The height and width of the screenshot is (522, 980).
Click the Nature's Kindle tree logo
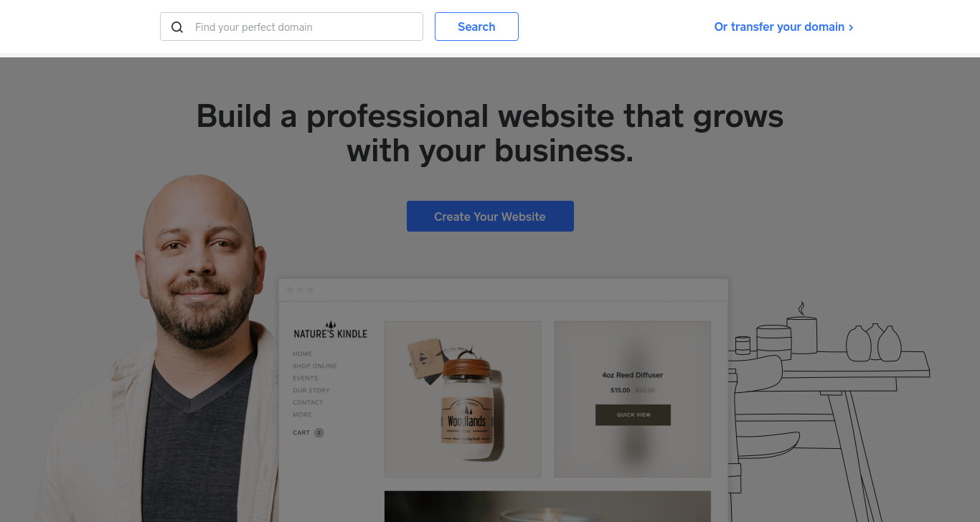point(331,325)
